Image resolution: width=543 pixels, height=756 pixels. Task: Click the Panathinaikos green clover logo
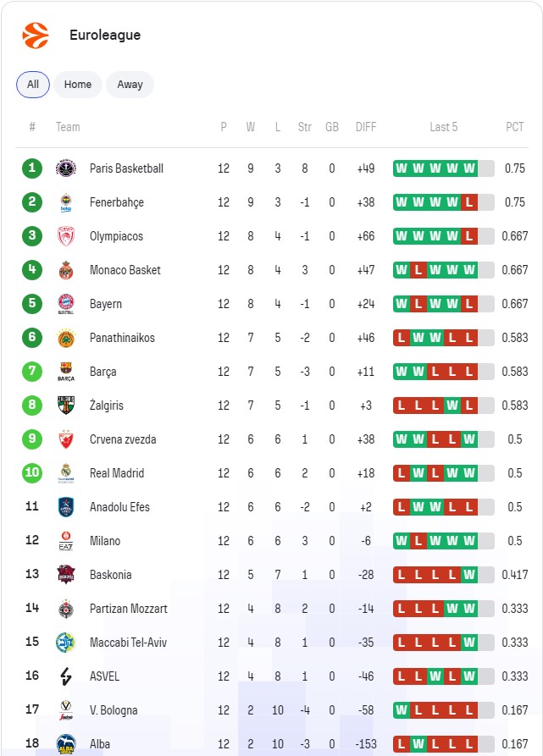click(66, 338)
